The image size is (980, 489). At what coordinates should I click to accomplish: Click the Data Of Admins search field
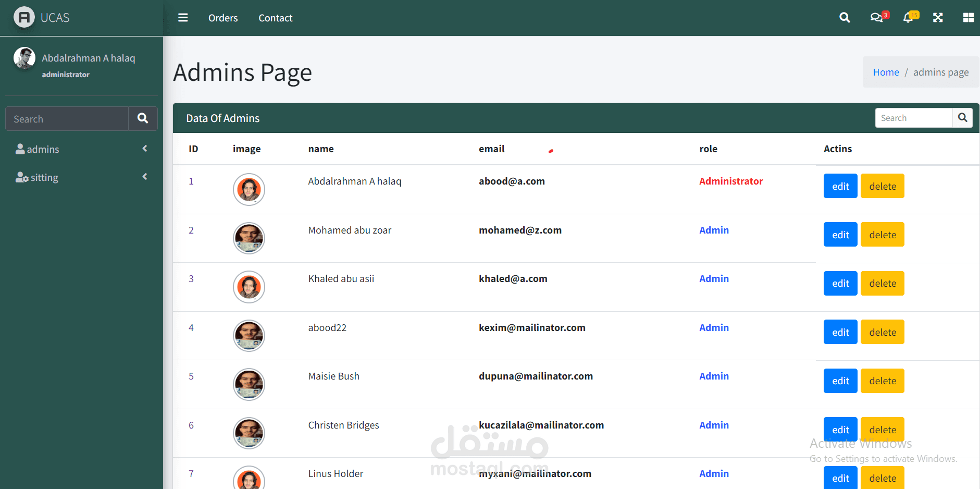914,118
